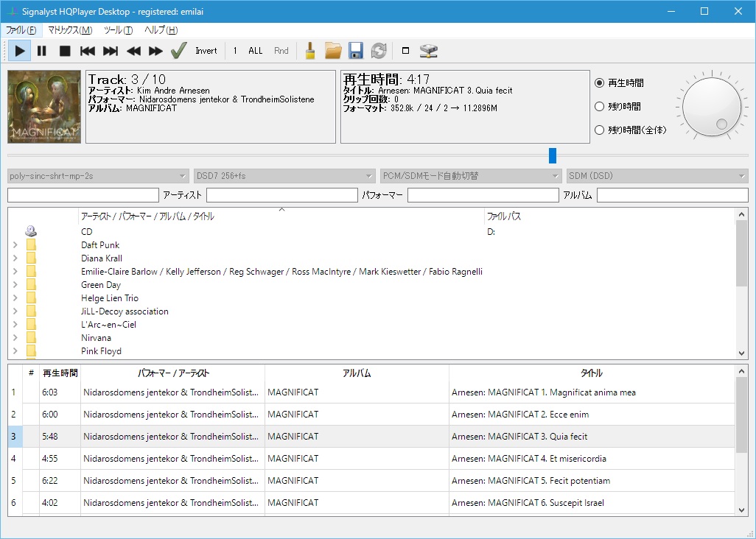Click the Invert selection button
The height and width of the screenshot is (539, 756).
coord(206,50)
